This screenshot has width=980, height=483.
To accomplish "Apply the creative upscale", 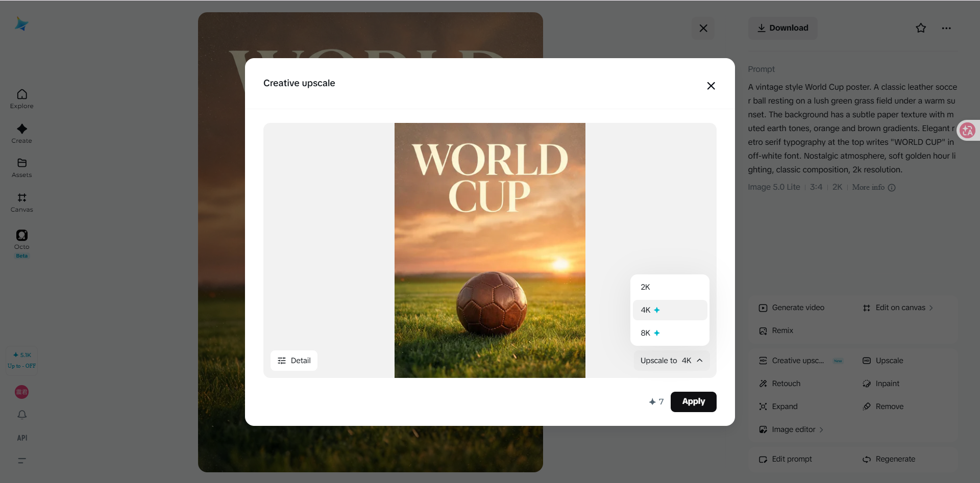I will point(694,402).
